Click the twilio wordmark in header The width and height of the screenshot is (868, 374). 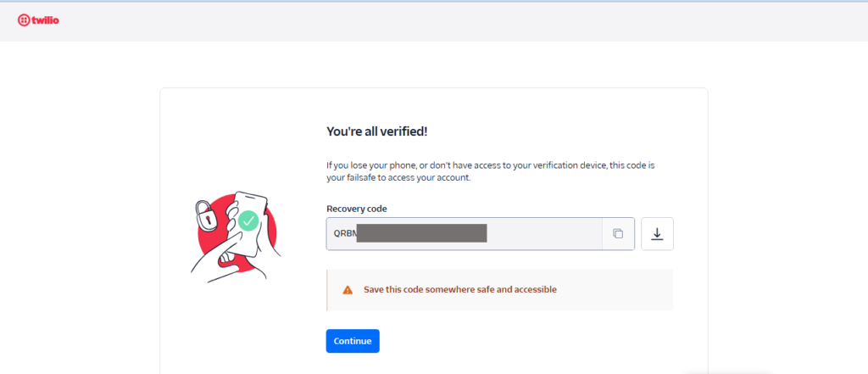(46, 20)
